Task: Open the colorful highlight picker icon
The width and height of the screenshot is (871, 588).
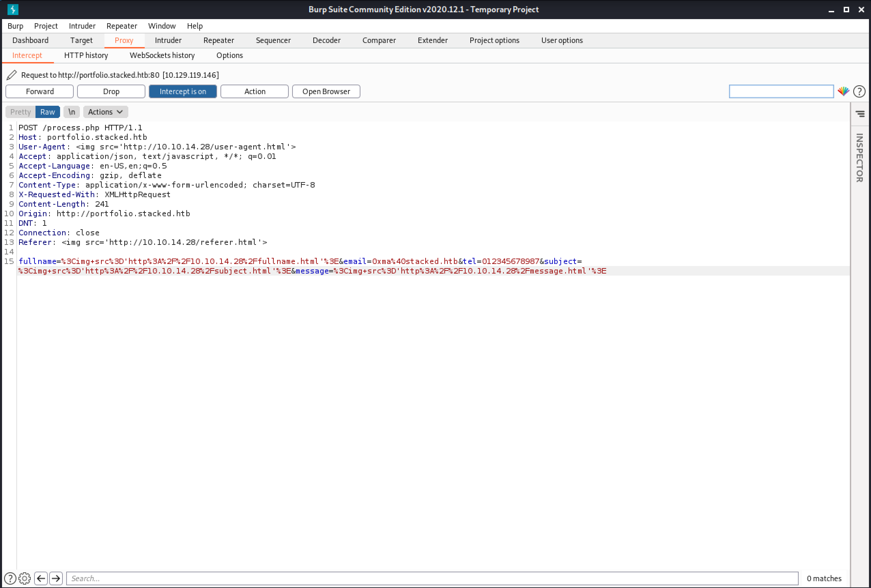Action: 843,91
